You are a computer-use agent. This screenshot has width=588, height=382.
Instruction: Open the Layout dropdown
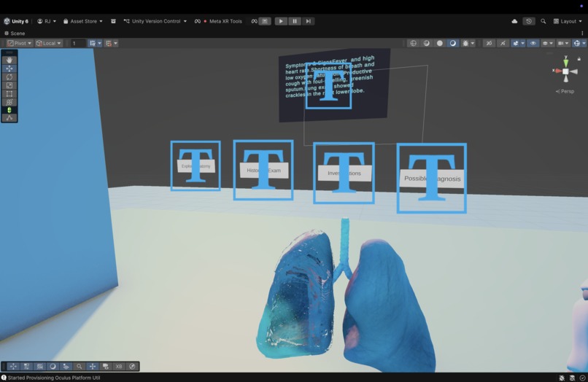(x=568, y=21)
